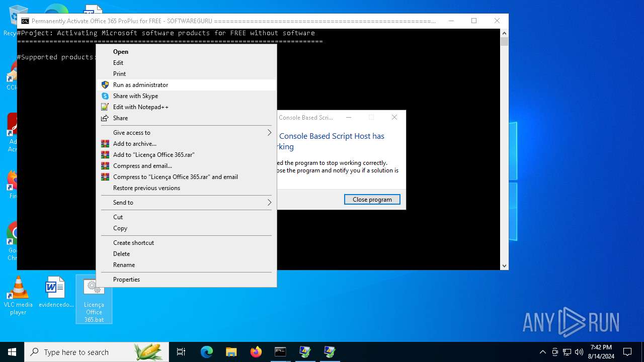Click the Skype icon in context menu
This screenshot has width=644, height=362.
[x=105, y=96]
